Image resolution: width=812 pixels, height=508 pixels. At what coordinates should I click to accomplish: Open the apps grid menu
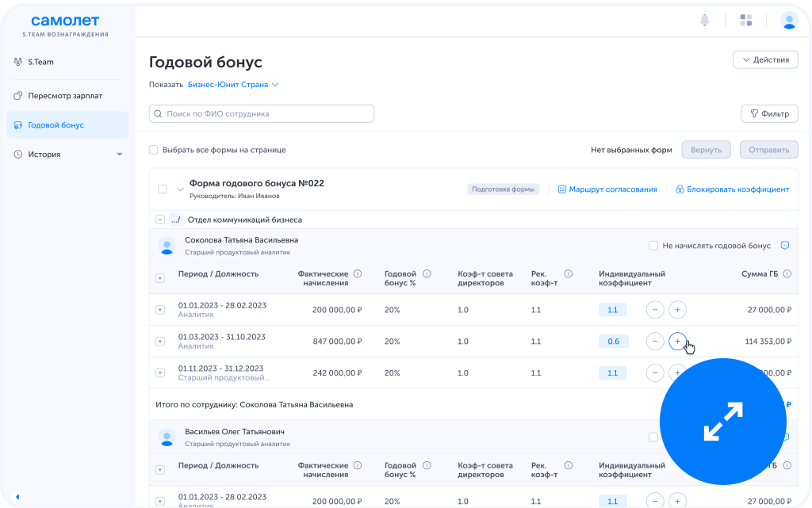745,21
